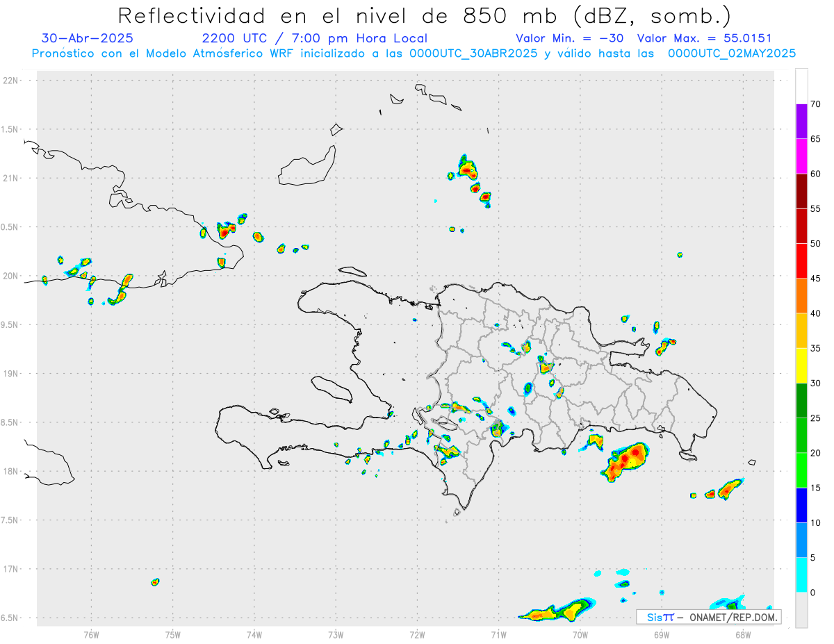Click the colorbar label '40'
Viewport: 834px width, 644px height.
pos(815,313)
